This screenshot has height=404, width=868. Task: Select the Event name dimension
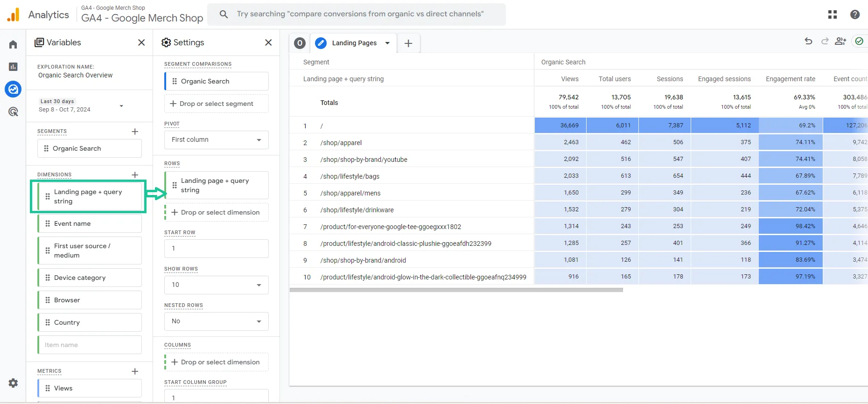click(x=90, y=223)
